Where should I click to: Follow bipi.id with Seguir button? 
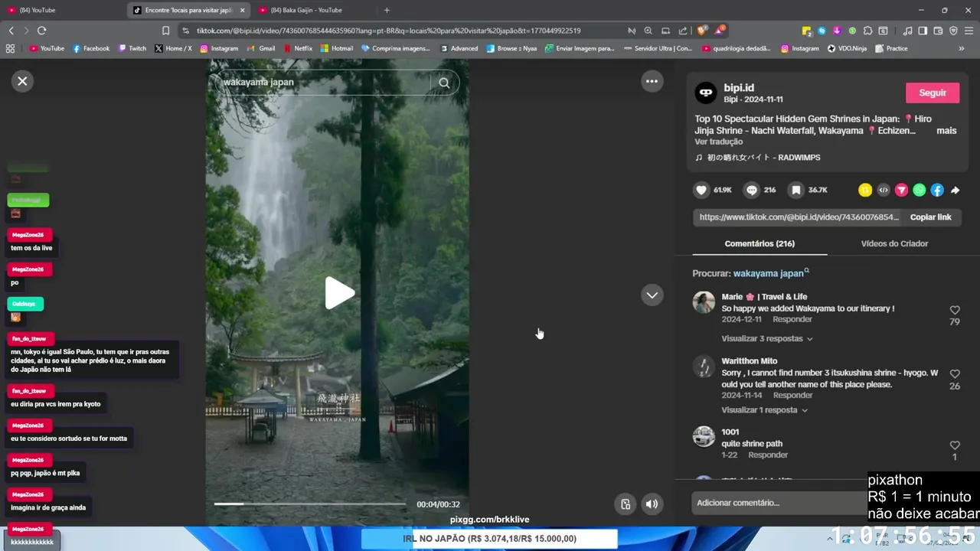(x=932, y=93)
